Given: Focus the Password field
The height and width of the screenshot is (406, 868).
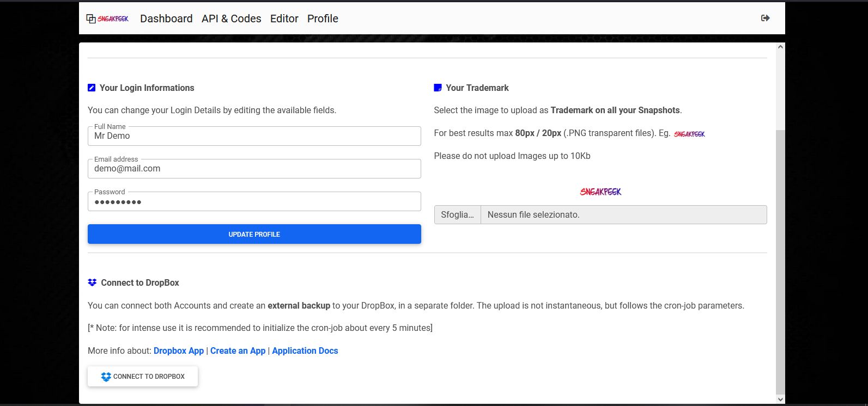Looking at the screenshot, I should click(254, 202).
